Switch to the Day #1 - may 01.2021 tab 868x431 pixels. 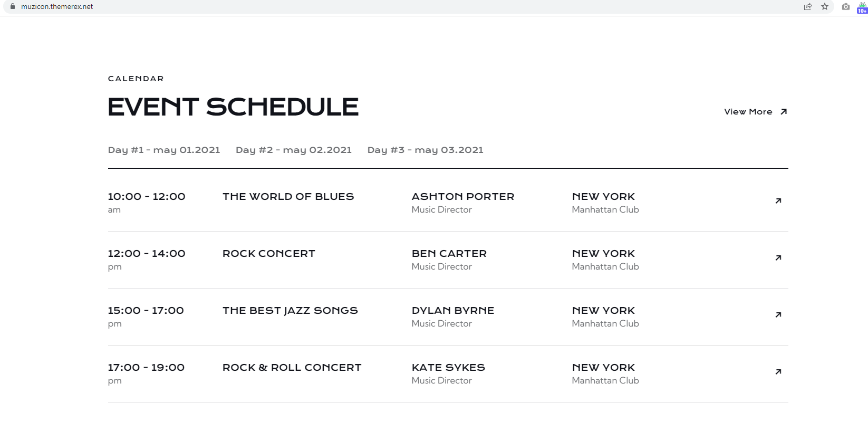[x=164, y=150]
